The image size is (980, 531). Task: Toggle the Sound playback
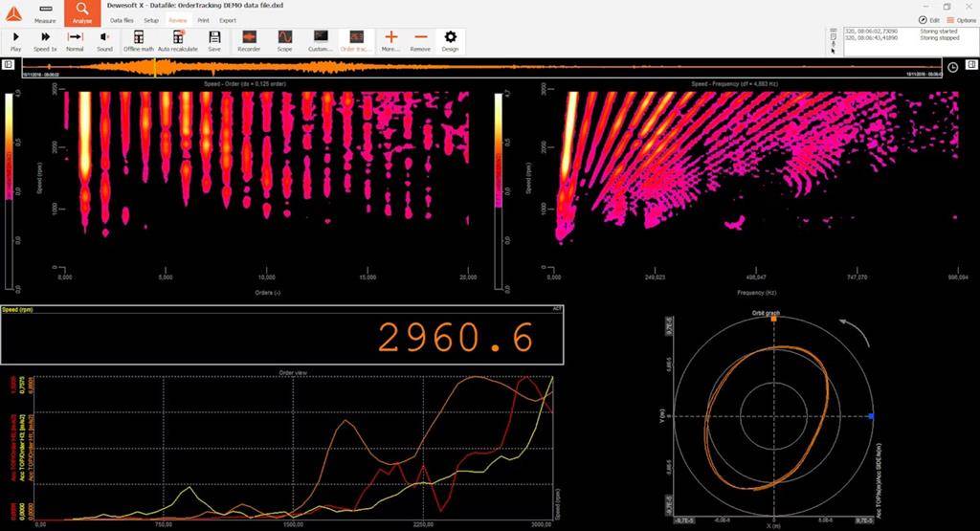104,40
